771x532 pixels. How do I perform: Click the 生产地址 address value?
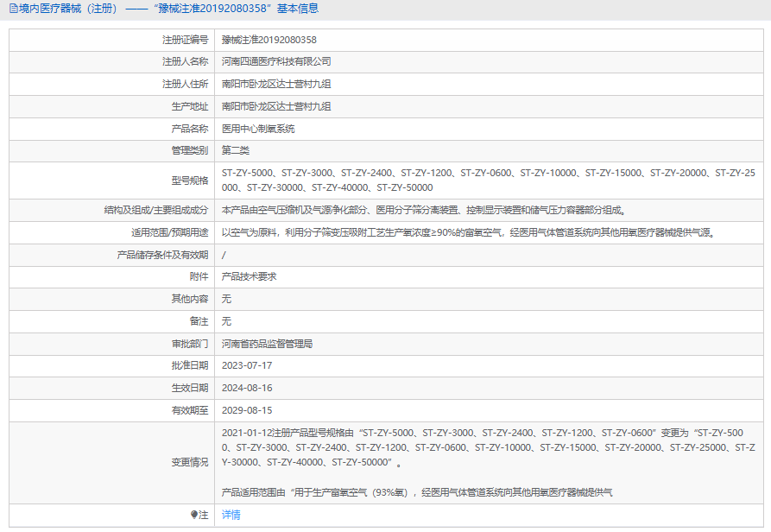point(275,106)
